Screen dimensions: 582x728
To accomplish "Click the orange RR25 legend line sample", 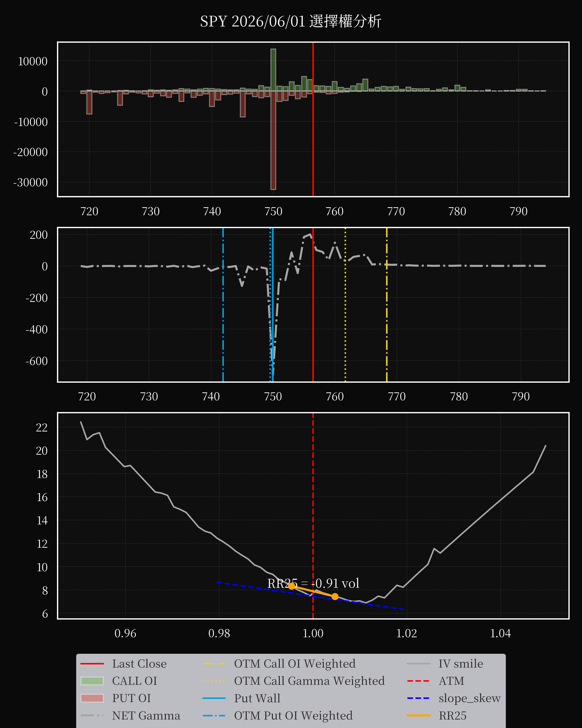I will 418,716.
